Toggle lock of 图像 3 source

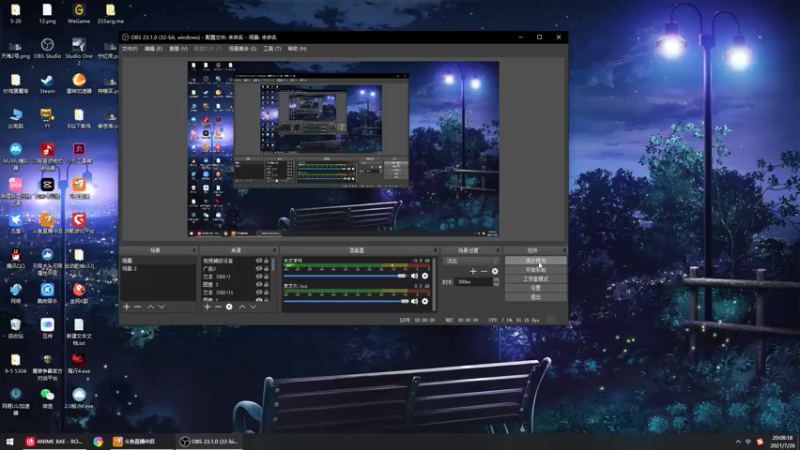pyautogui.click(x=266, y=284)
